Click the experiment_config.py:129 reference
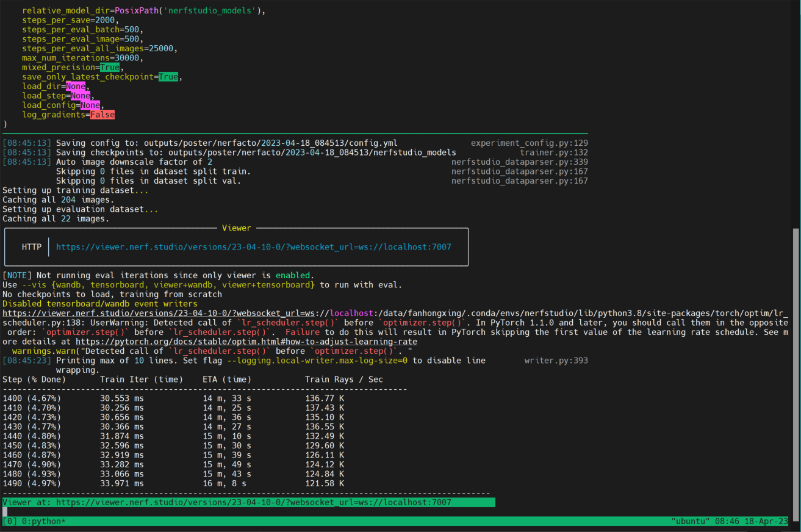Image resolution: width=801 pixels, height=532 pixels. [530, 142]
